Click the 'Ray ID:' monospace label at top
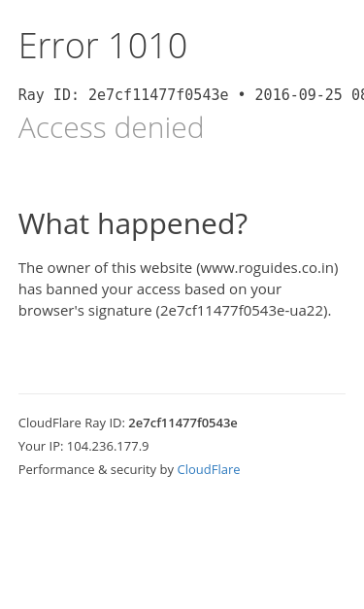Screen dimensions: 364x609 [49, 95]
